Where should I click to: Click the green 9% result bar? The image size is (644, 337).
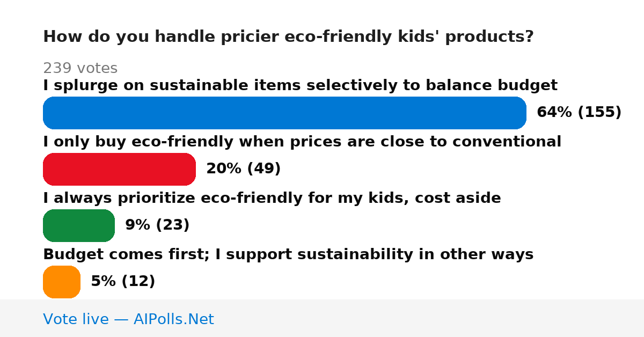(x=79, y=225)
